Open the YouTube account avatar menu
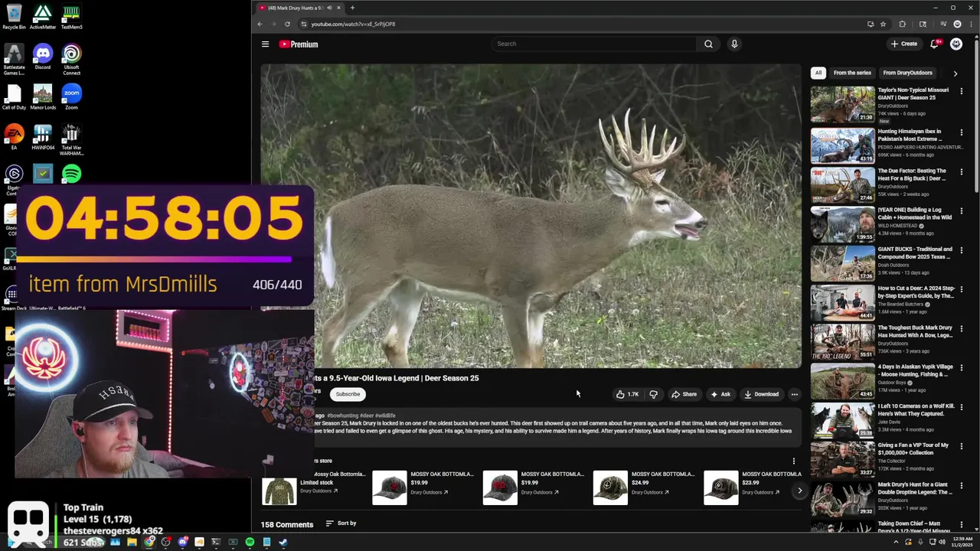The height and width of the screenshot is (551, 980). [956, 44]
